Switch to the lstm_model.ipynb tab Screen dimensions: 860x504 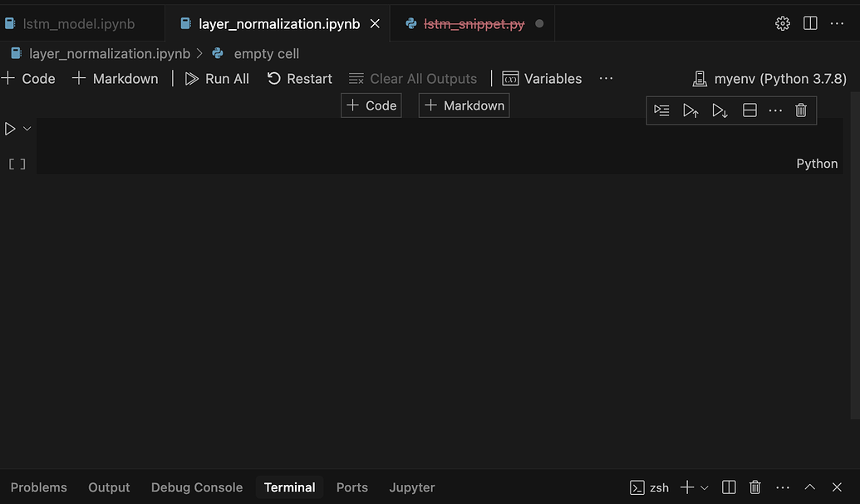point(71,23)
